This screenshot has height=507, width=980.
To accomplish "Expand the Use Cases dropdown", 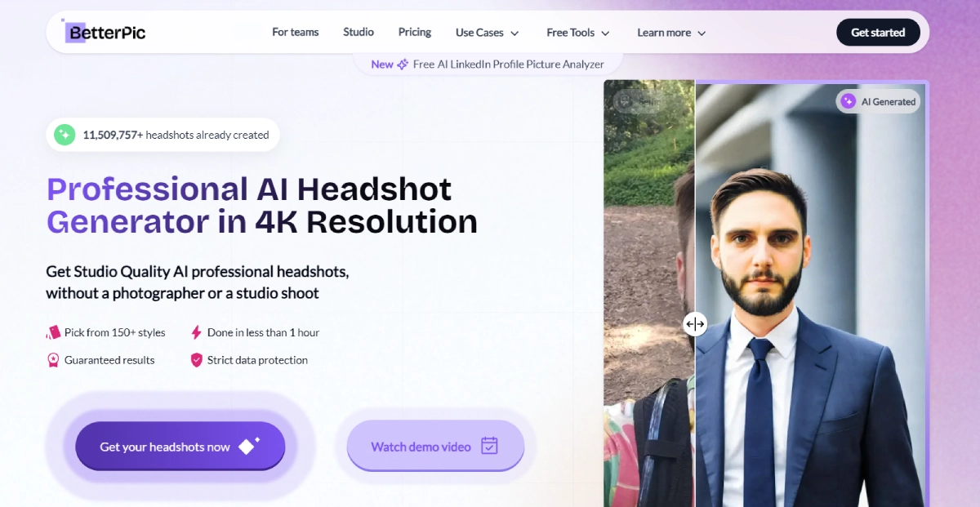I will 487,33.
